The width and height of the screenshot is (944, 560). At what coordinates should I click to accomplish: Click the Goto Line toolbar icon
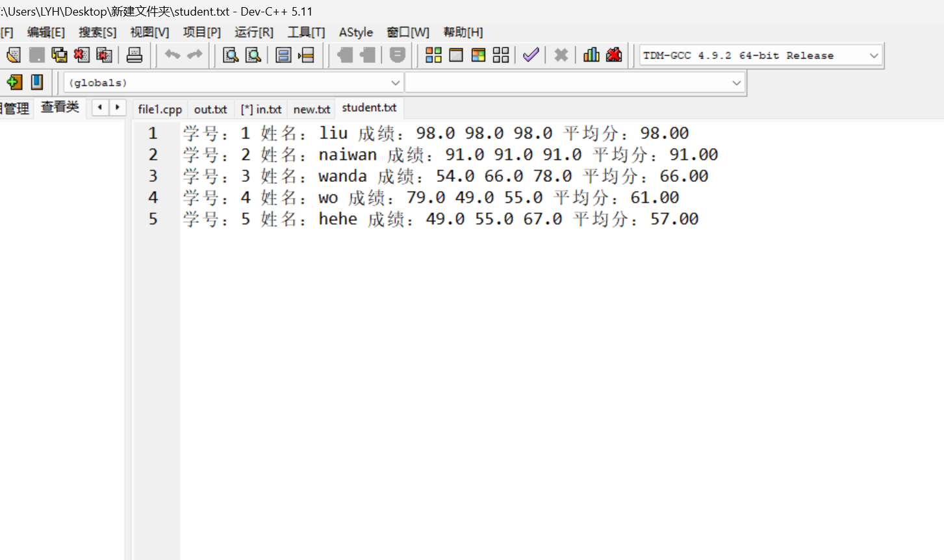click(306, 55)
